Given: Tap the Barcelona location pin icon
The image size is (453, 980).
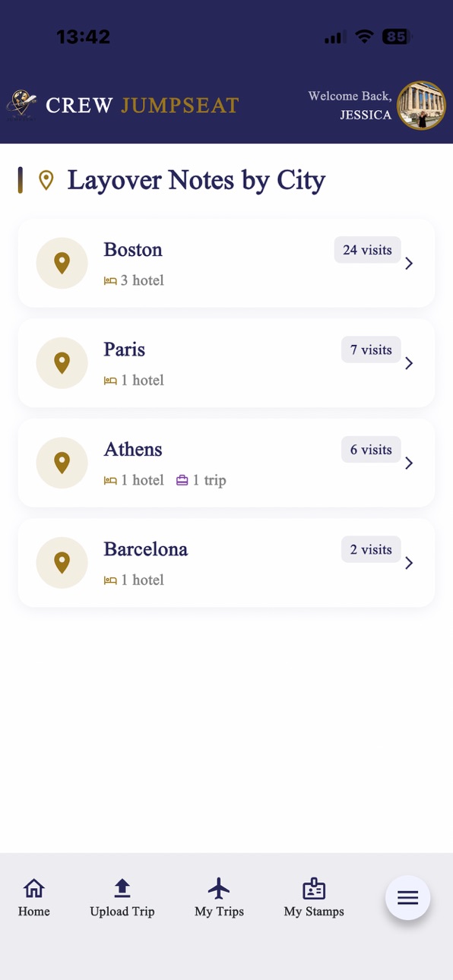Looking at the screenshot, I should tap(62, 562).
